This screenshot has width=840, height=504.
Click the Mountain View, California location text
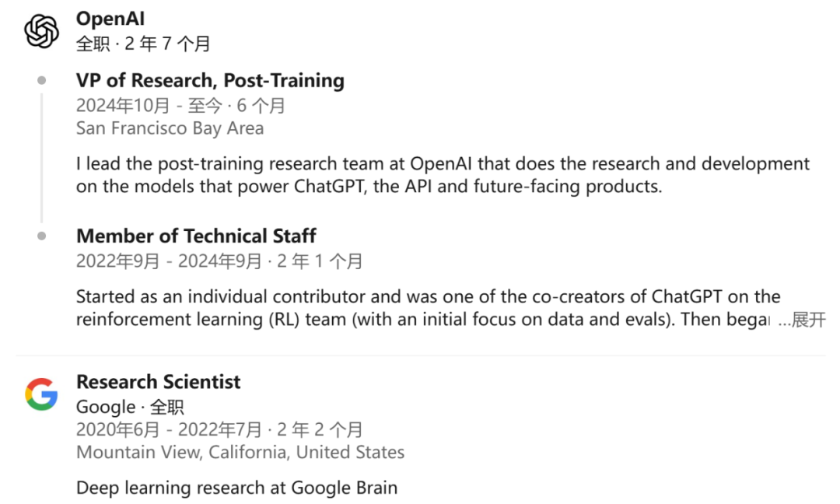click(240, 452)
